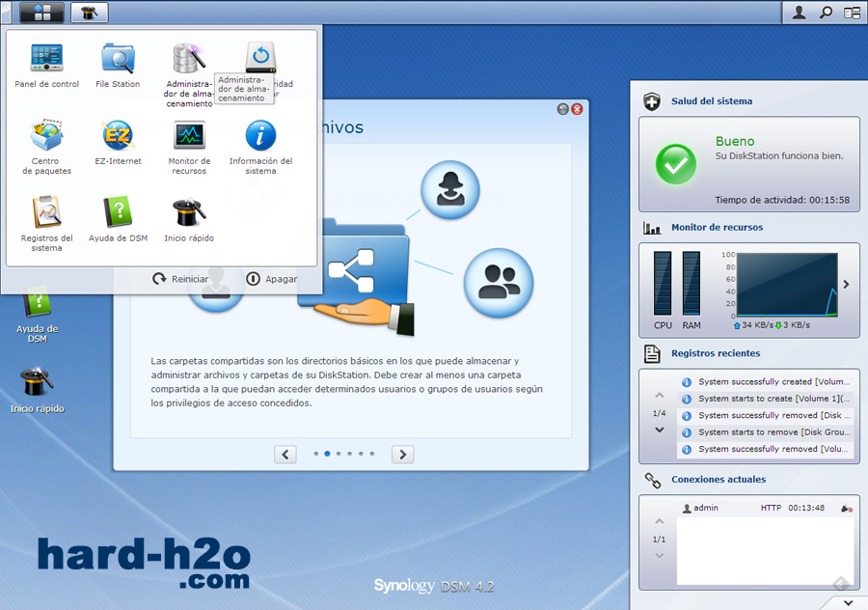Screen dimensions: 868x610
Task: Open the Inicio rápido desktop shortcut
Action: pos(37,390)
